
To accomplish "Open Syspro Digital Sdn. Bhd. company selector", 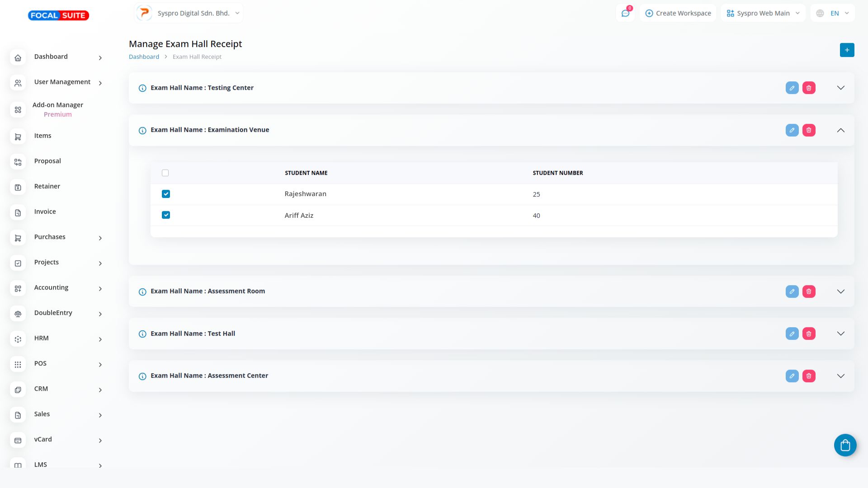I will tap(189, 13).
